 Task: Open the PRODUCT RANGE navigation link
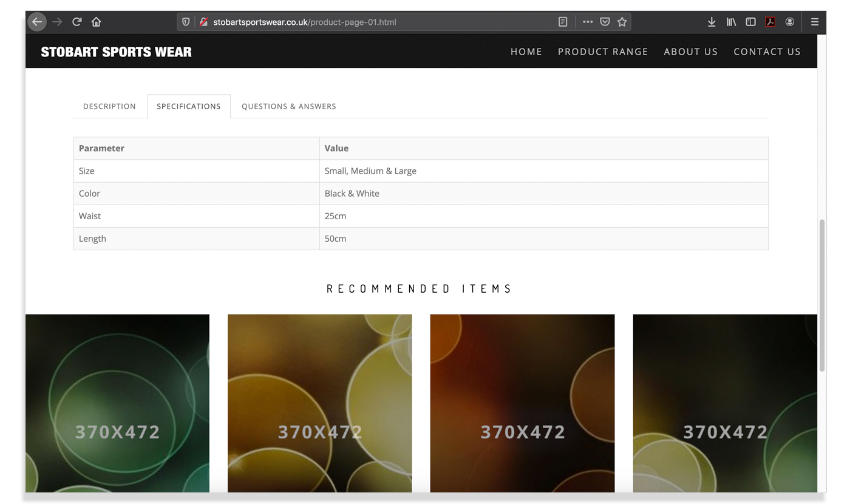click(603, 52)
